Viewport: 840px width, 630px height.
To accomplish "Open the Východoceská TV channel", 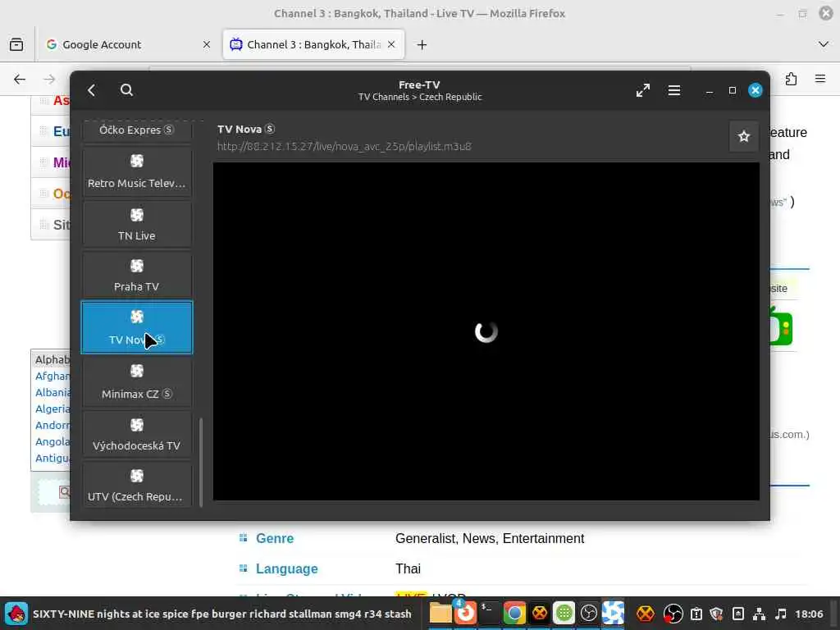I will pyautogui.click(x=137, y=435).
